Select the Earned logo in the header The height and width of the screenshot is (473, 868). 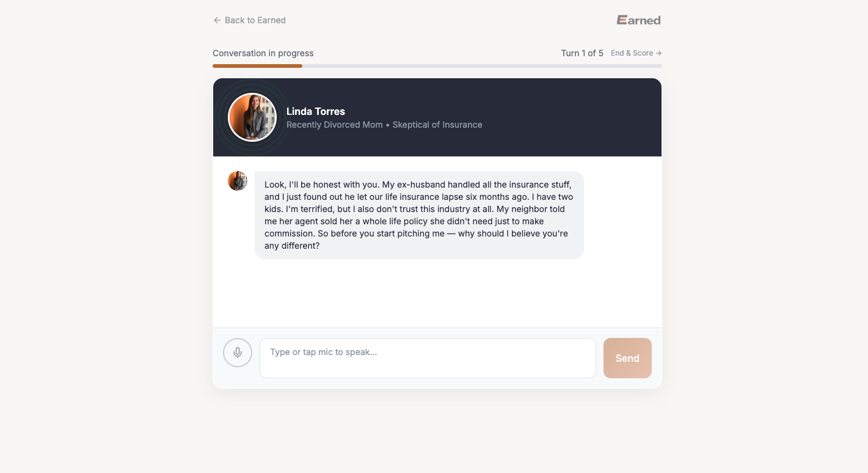(x=638, y=20)
